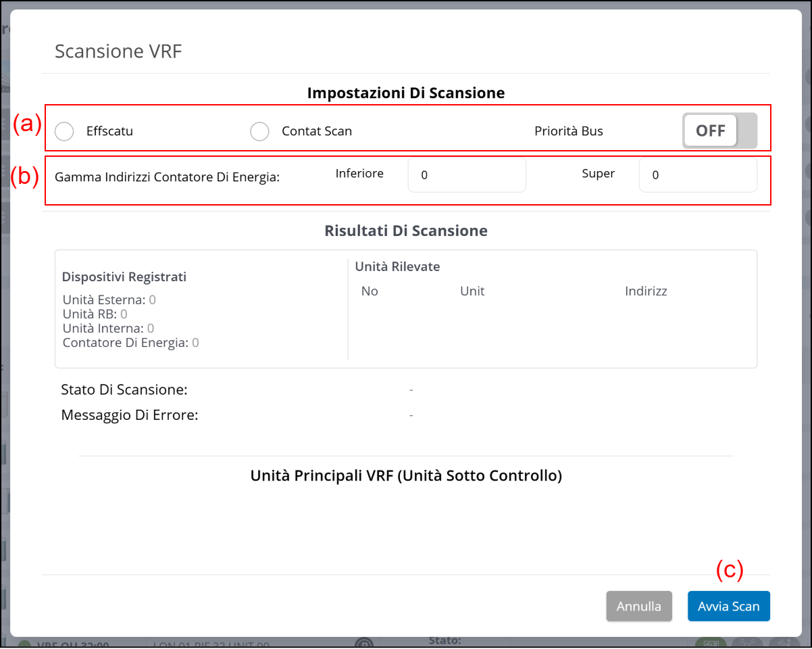Click the Unità Interna count line

point(108,329)
